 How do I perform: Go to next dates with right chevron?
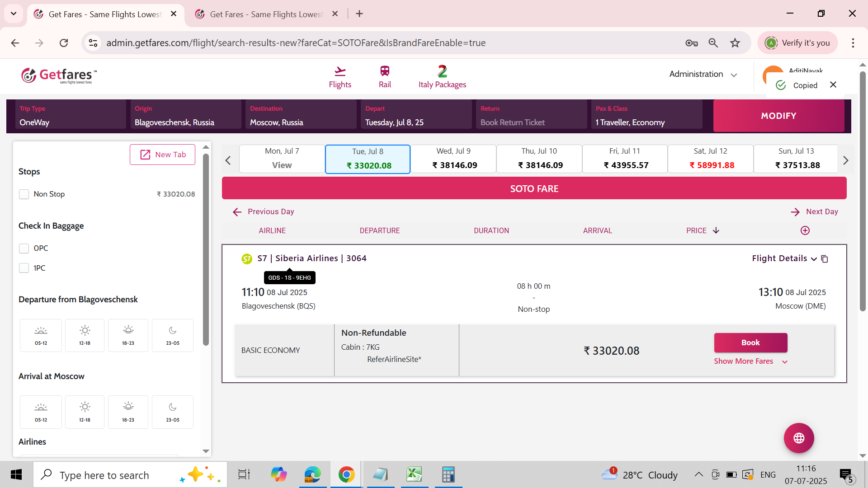pos(845,160)
